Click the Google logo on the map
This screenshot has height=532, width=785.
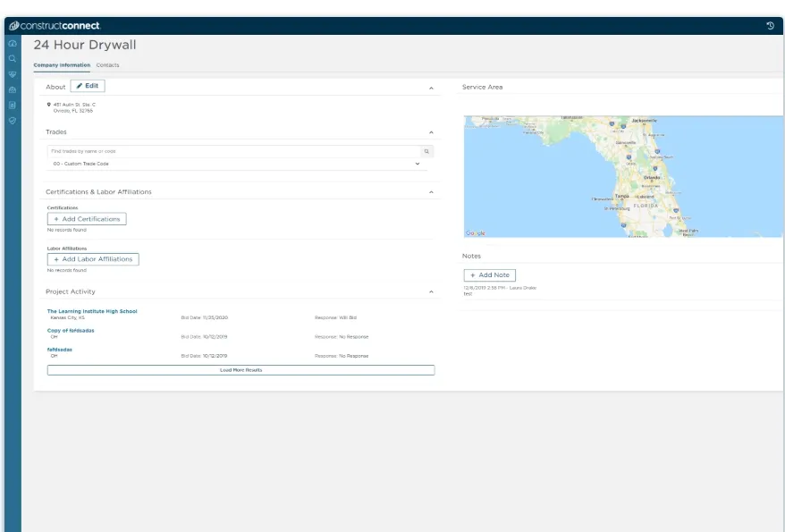[475, 233]
